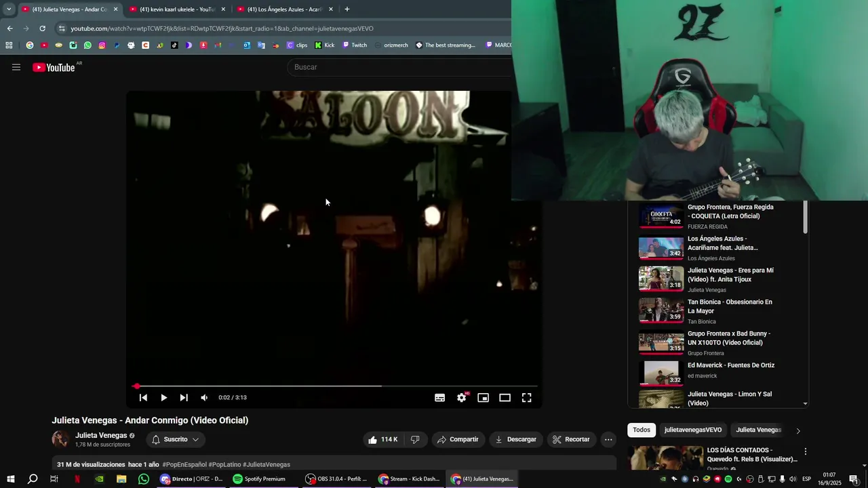Open the WhatsApp bookmark icon
Screen dimensions: 868x488
click(87, 45)
